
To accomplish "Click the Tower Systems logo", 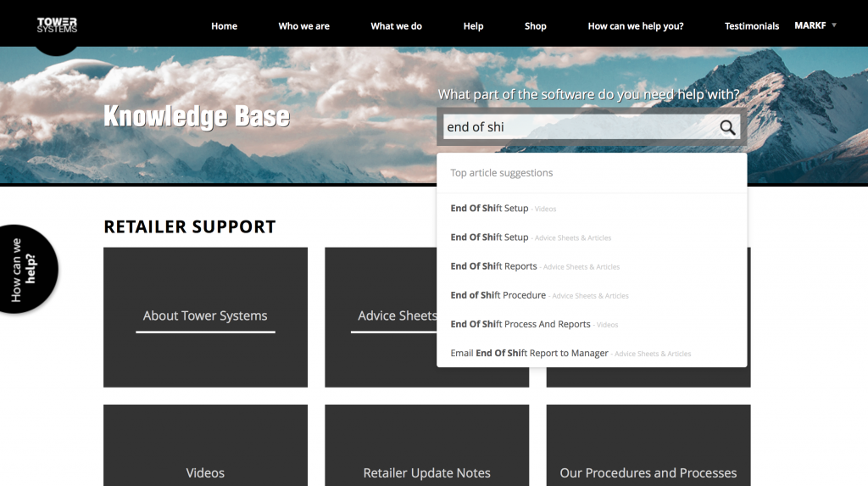I will click(x=57, y=25).
